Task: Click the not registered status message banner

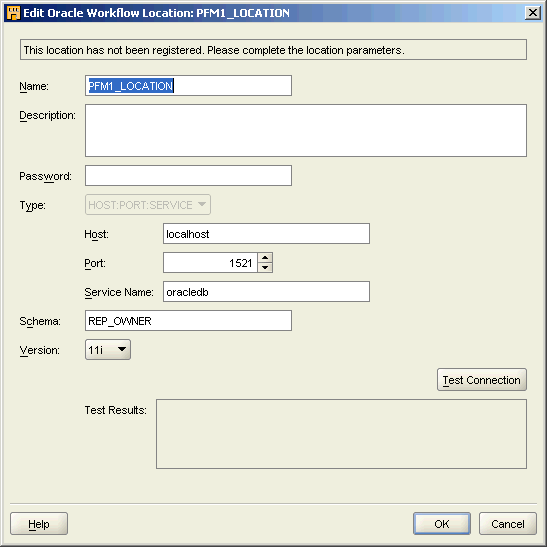Action: click(274, 50)
